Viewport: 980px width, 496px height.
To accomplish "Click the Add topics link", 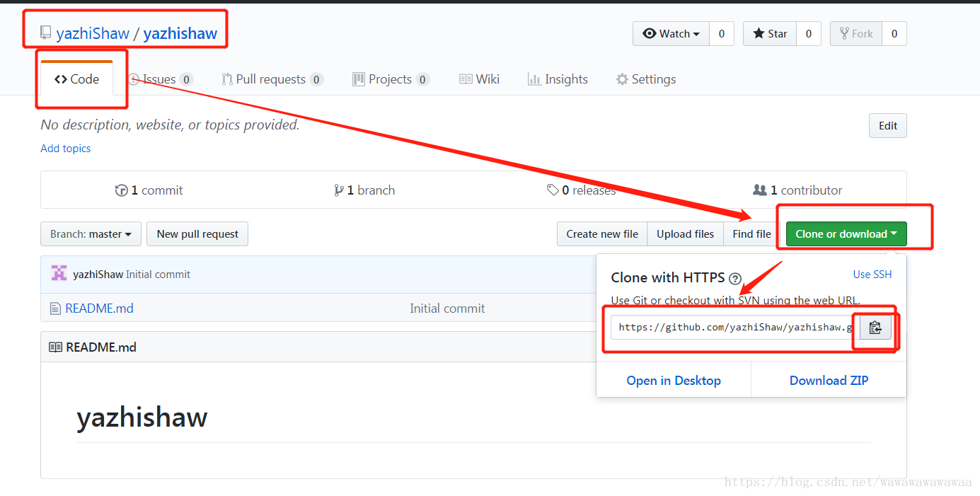I will [x=66, y=149].
